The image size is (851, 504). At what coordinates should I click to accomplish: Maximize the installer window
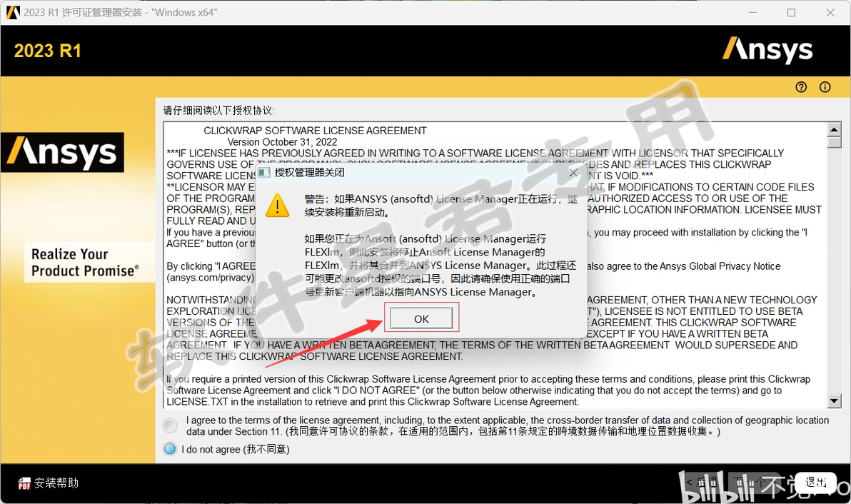tap(791, 12)
